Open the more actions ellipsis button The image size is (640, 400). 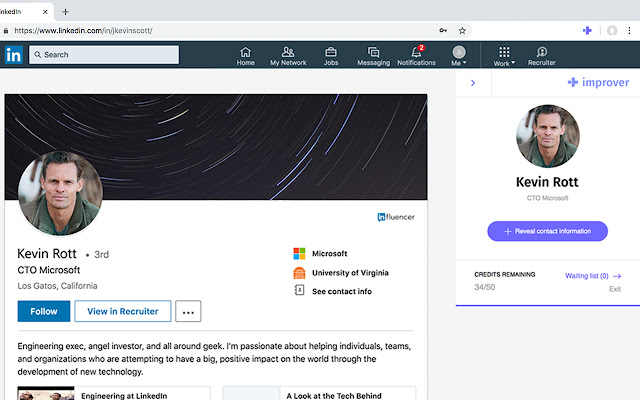[x=188, y=311]
